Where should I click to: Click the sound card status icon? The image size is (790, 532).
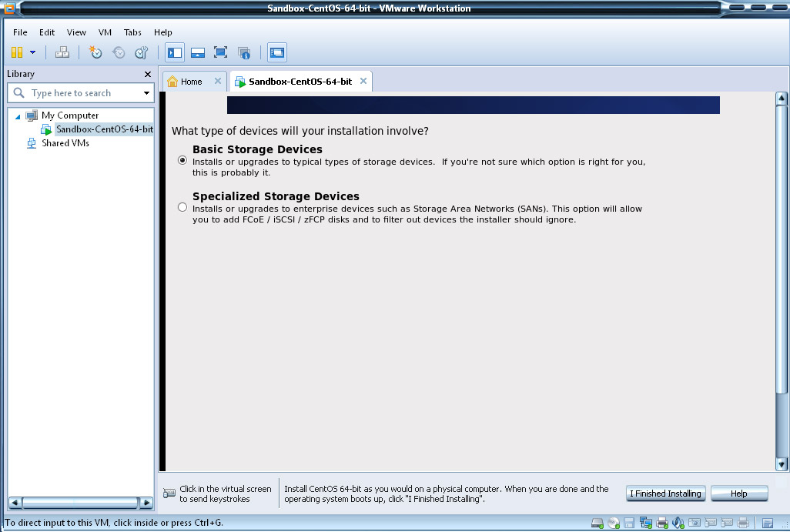coord(678,523)
